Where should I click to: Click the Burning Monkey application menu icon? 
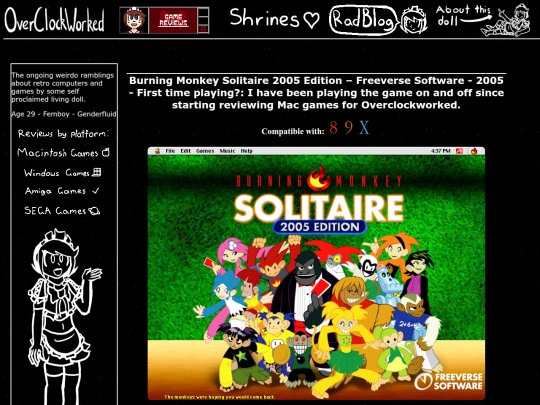pyautogui.click(x=474, y=151)
